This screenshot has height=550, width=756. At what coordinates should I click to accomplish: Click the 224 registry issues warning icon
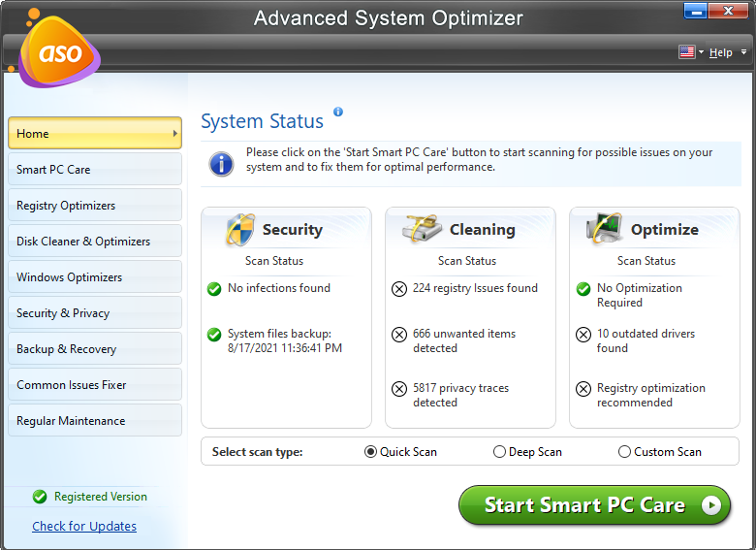398,289
